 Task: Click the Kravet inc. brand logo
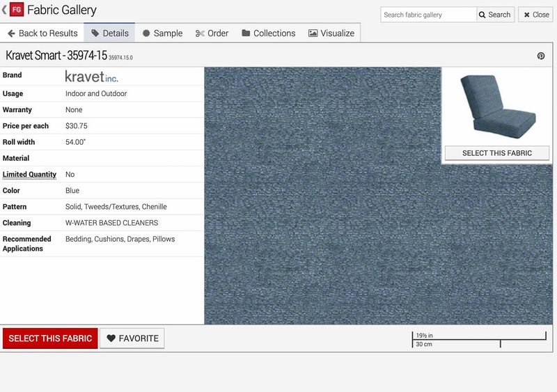pos(92,77)
